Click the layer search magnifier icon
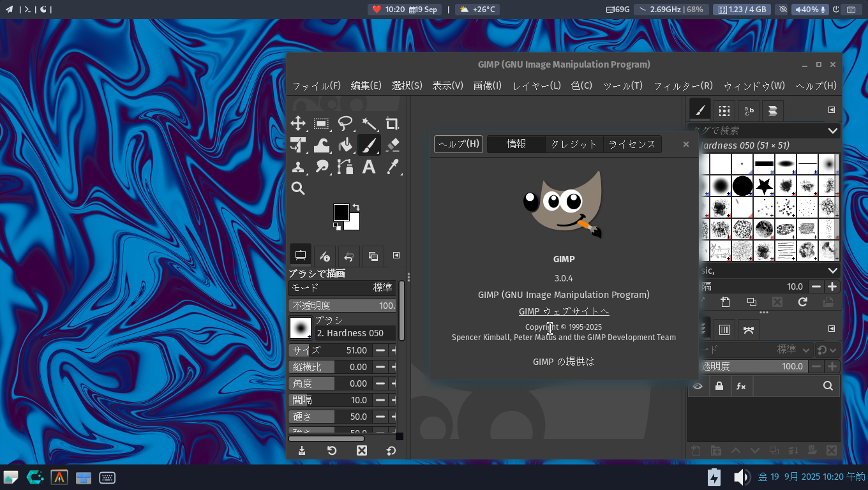The height and width of the screenshot is (490, 868). point(828,386)
